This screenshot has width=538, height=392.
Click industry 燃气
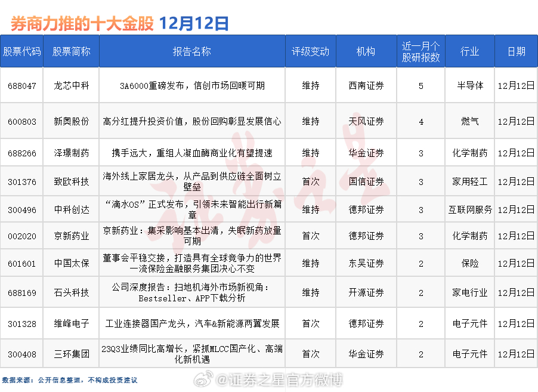click(470, 121)
